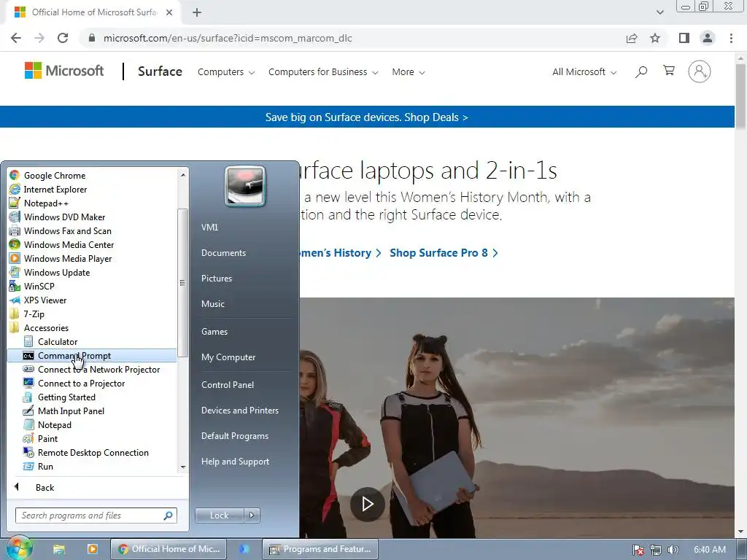Click the Windows Start orb

coord(18,548)
